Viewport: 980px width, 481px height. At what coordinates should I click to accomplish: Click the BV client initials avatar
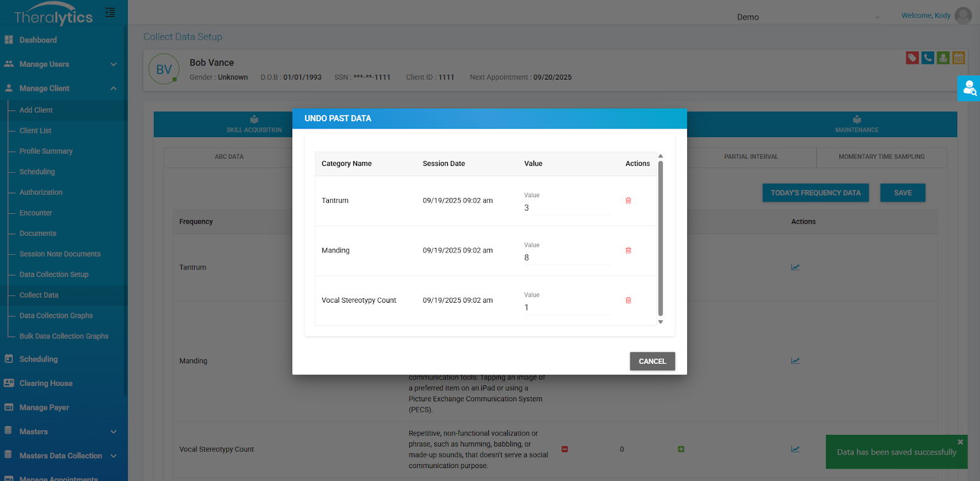point(164,69)
